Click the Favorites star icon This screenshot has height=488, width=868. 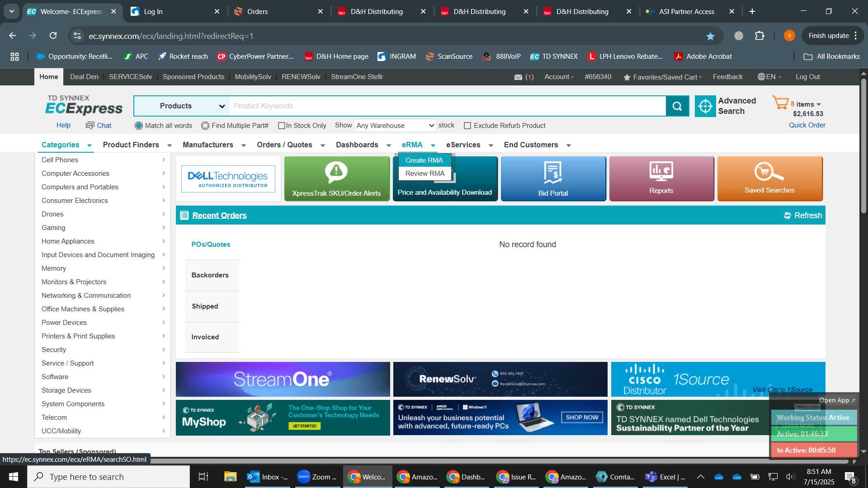tap(627, 77)
